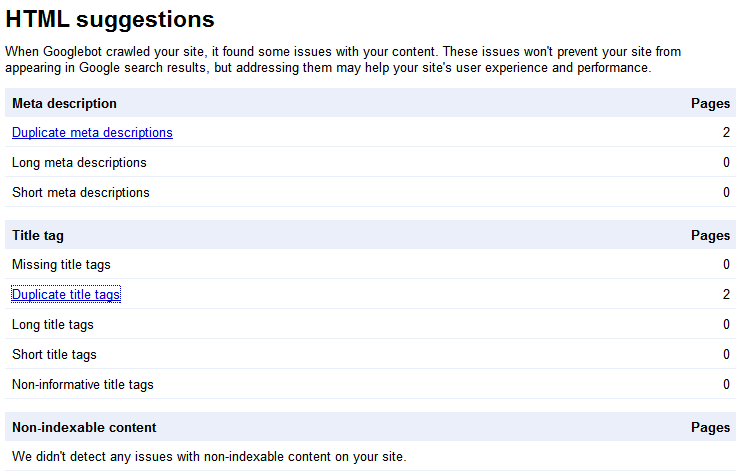Viewport: 740px width, 471px height.
Task: Click the Title tag section header
Action: click(38, 236)
